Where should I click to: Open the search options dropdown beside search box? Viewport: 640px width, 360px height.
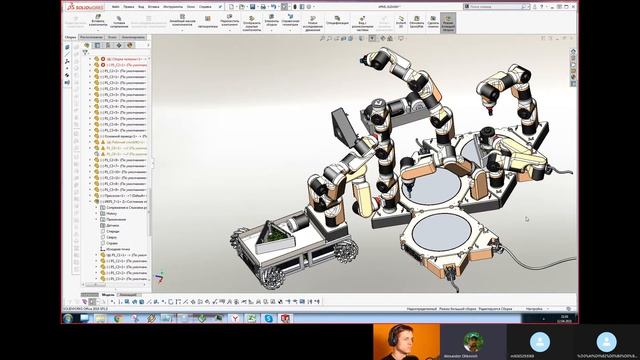pyautogui.click(x=530, y=7)
